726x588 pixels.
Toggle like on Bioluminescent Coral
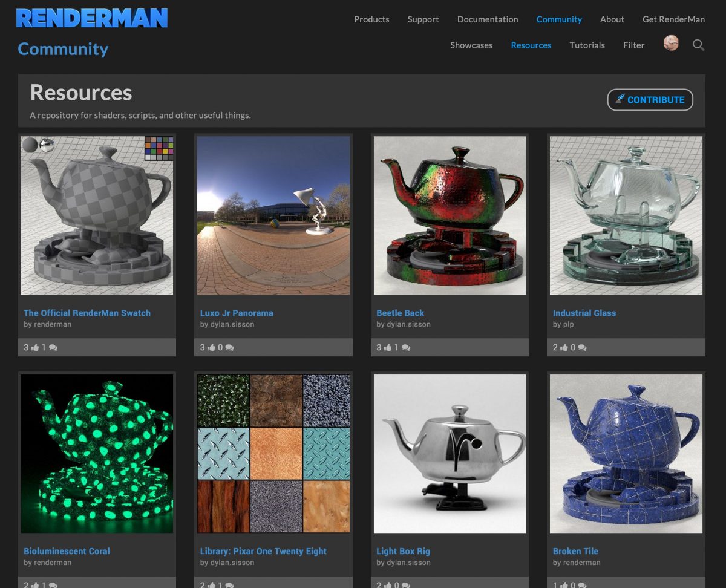[x=34, y=584]
